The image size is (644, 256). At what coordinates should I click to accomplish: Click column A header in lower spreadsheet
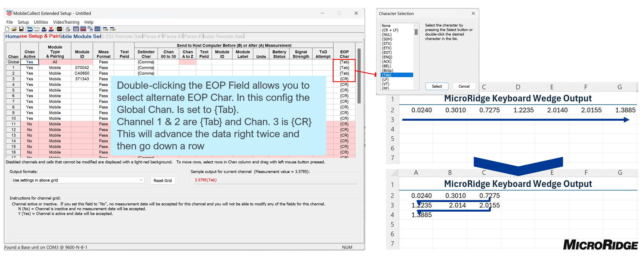click(416, 173)
